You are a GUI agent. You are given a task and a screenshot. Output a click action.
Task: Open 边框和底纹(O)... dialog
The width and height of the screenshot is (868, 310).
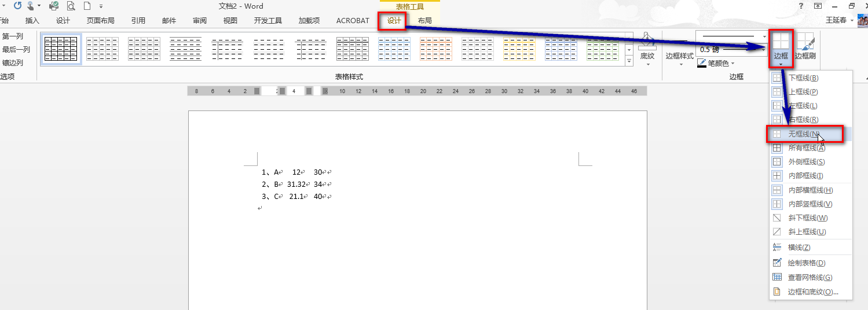[811, 291]
